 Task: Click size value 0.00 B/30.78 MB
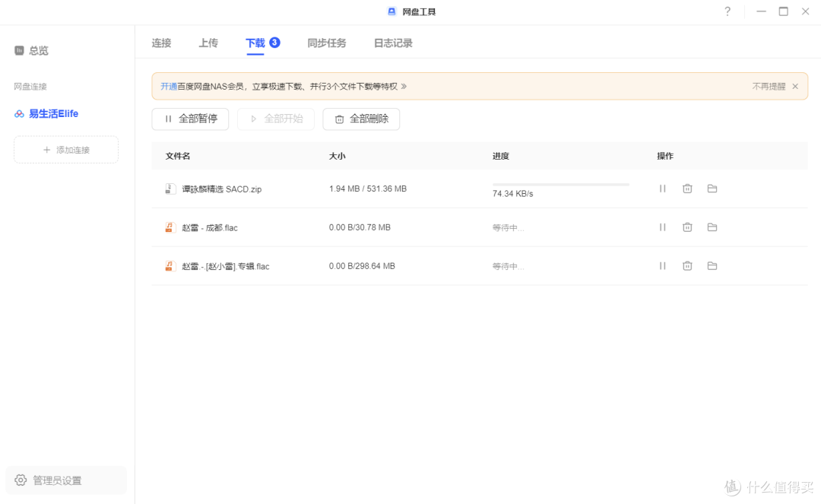click(360, 227)
